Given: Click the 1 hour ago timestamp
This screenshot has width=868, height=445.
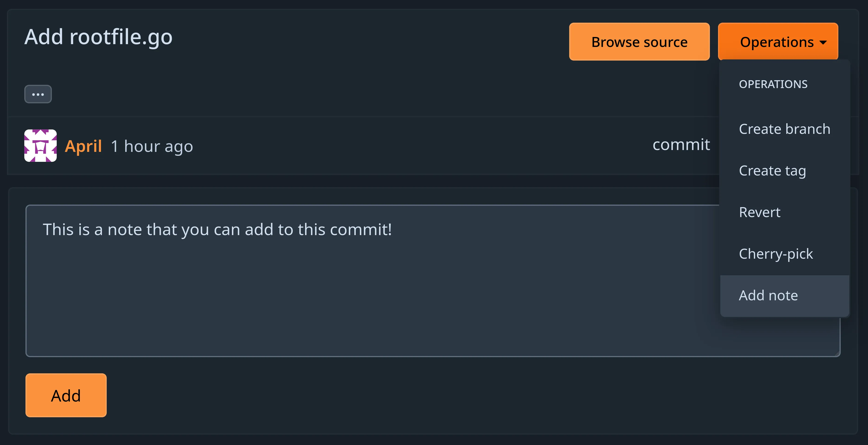Looking at the screenshot, I should click(152, 146).
